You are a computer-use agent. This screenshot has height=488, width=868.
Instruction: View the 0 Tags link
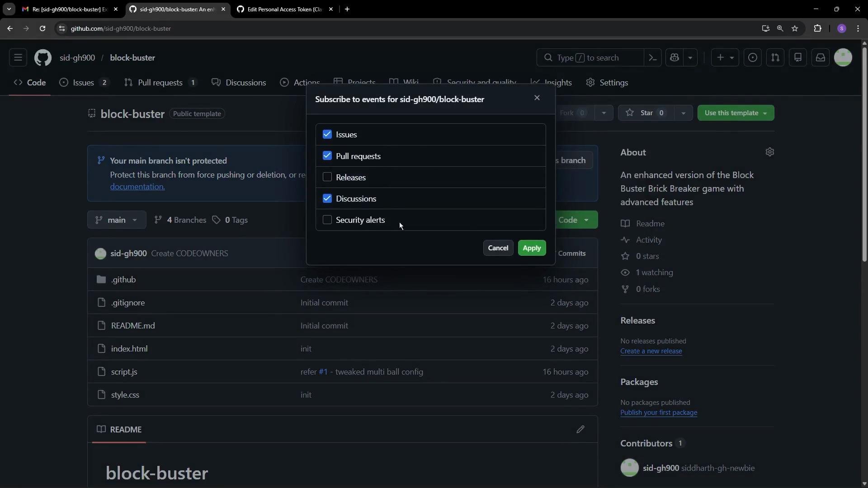point(230,220)
